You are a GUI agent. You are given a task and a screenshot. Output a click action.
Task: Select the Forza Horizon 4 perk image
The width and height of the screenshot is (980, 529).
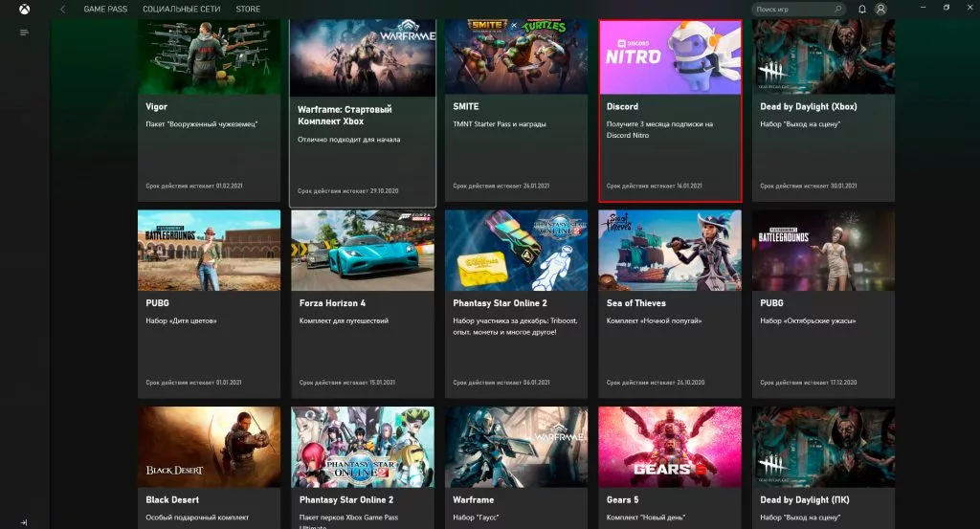tap(363, 251)
